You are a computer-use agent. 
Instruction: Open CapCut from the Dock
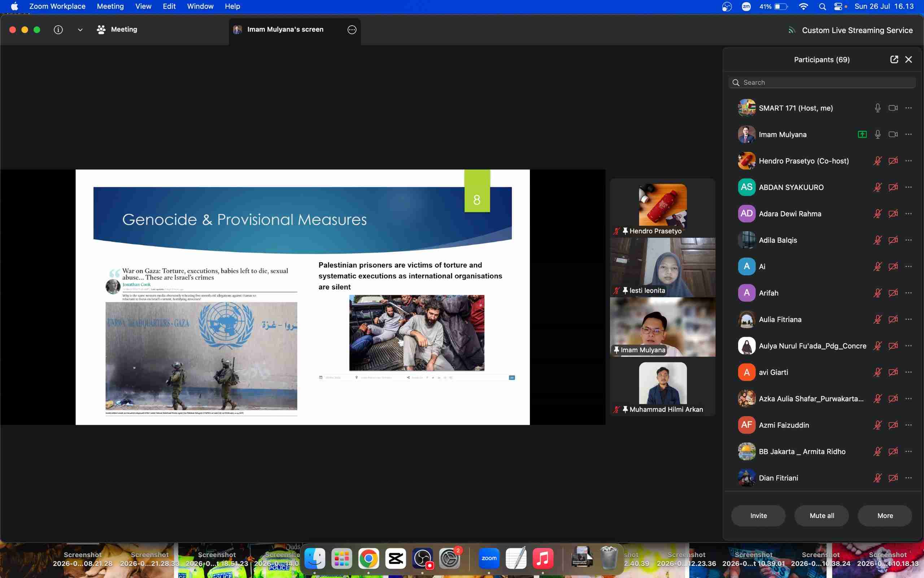(396, 558)
